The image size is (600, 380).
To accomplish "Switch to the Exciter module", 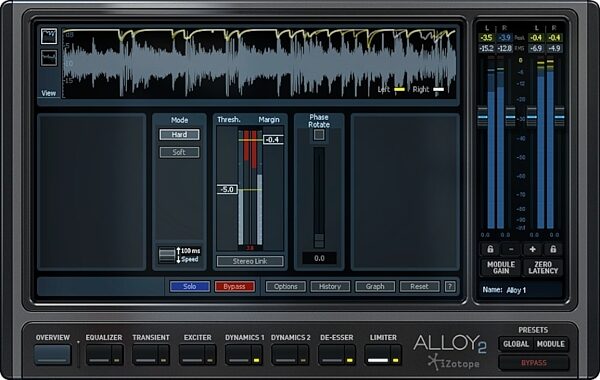I will click(x=192, y=355).
